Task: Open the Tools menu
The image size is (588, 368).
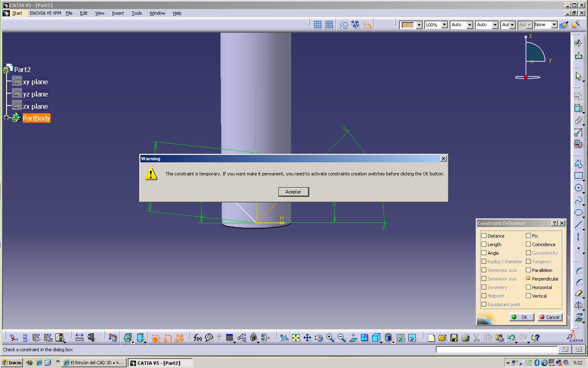Action: coord(137,13)
